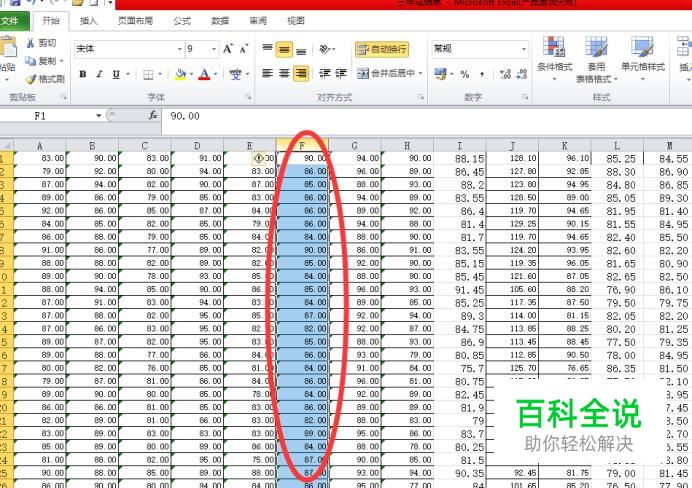Screen dimensions: 692x488
Task: Increase indent of the cell
Action: (341, 73)
